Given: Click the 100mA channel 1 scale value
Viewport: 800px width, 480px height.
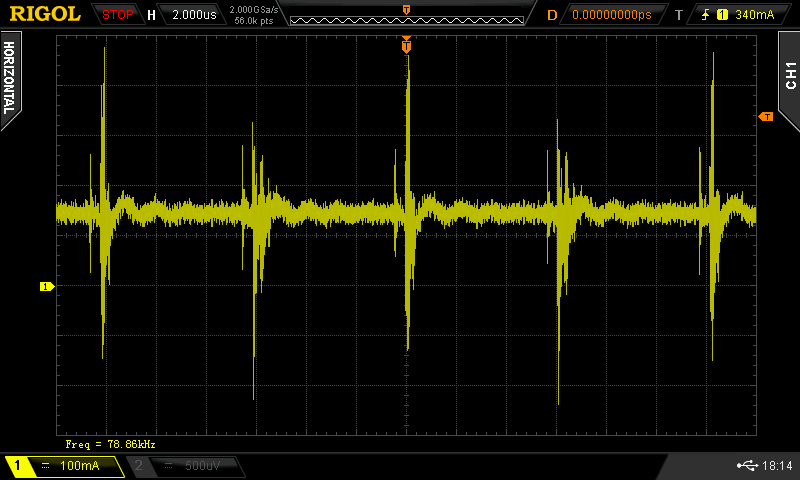Looking at the screenshot, I should (x=80, y=466).
